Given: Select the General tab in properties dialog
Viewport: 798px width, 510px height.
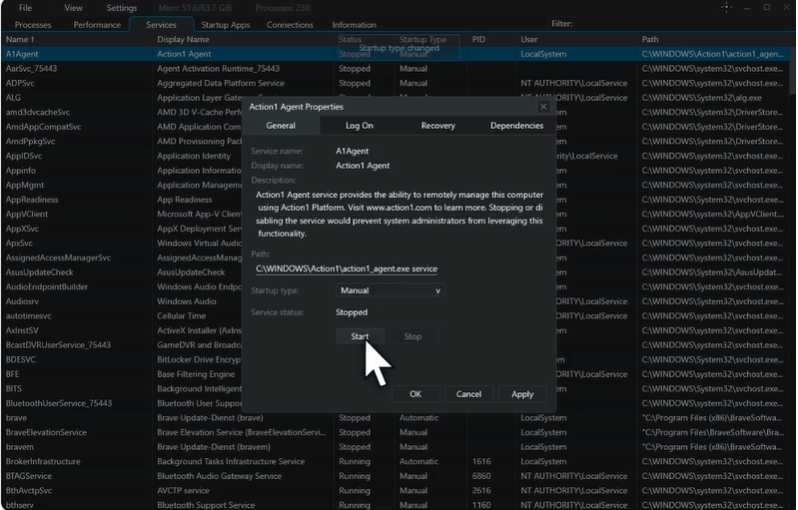Looking at the screenshot, I should pos(280,125).
